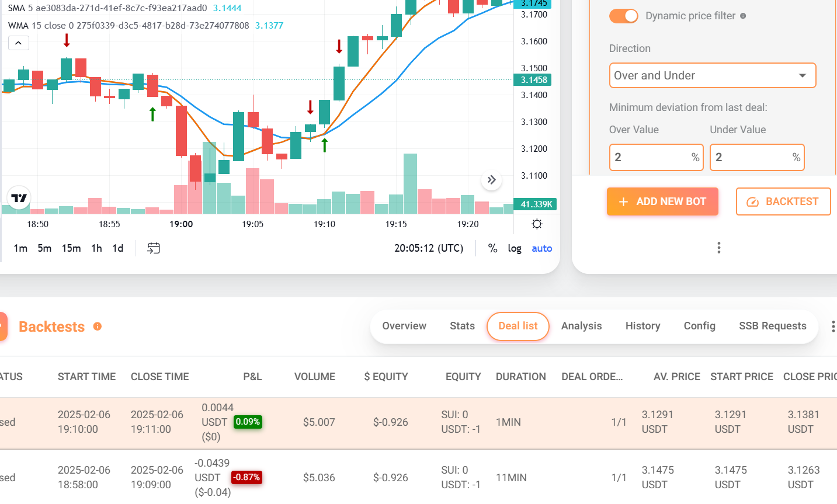Toggle the Dynamic price filter switch
The width and height of the screenshot is (837, 504).
click(624, 16)
